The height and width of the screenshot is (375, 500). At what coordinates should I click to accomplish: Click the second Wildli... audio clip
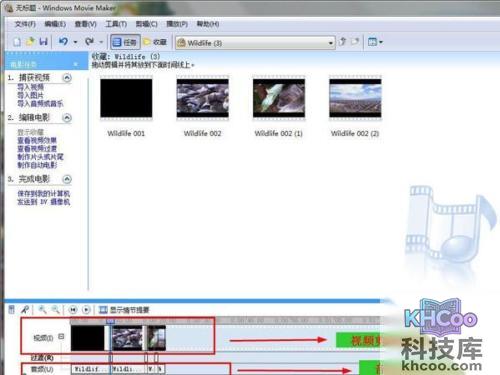click(x=129, y=369)
